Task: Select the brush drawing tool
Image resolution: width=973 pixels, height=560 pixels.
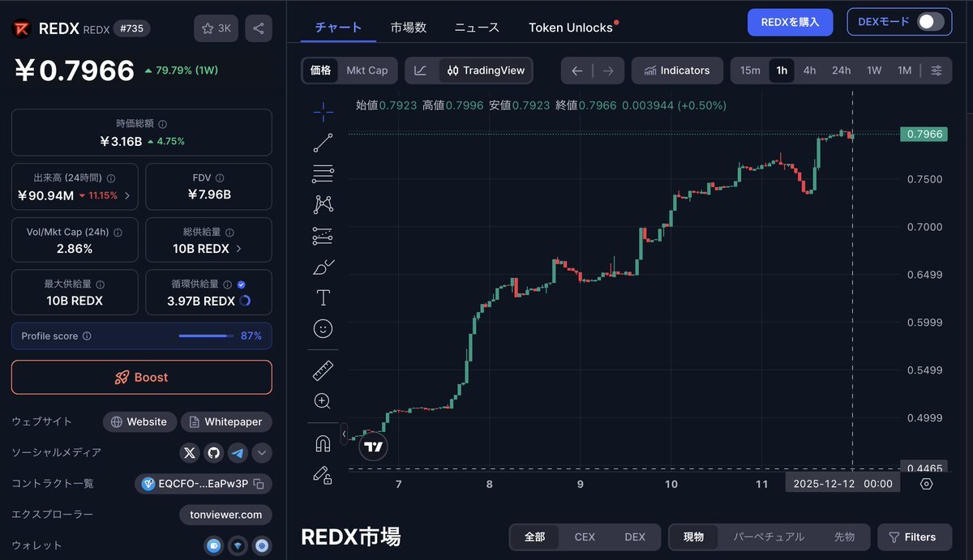Action: [323, 267]
